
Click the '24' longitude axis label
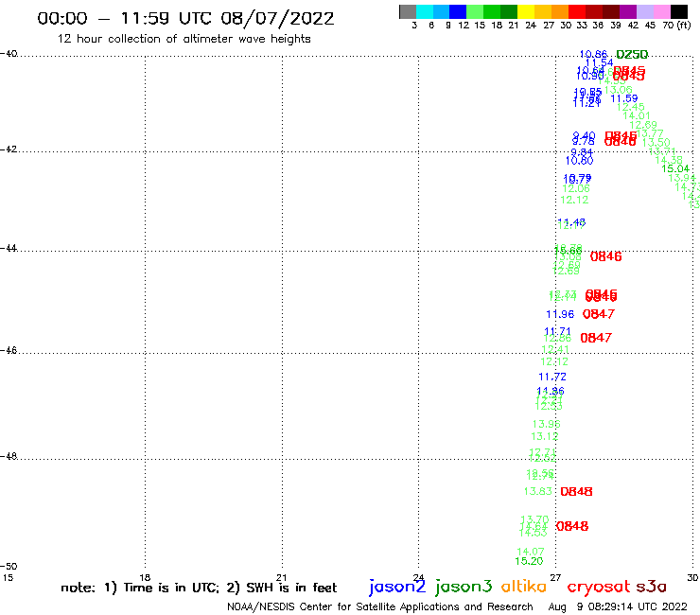(x=418, y=577)
